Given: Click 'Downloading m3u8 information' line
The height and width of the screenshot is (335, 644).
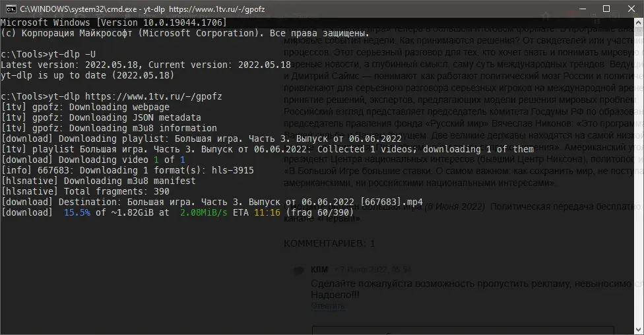Looking at the screenshot, I should [x=109, y=128].
